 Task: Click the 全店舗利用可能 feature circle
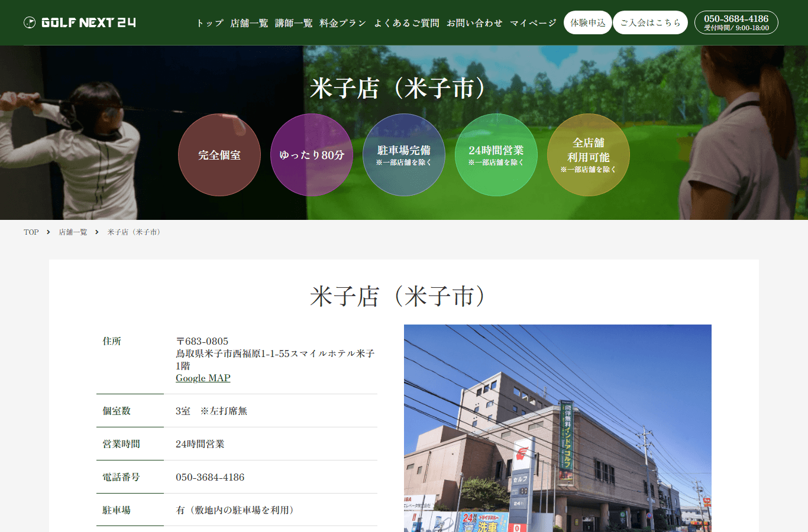(x=589, y=155)
